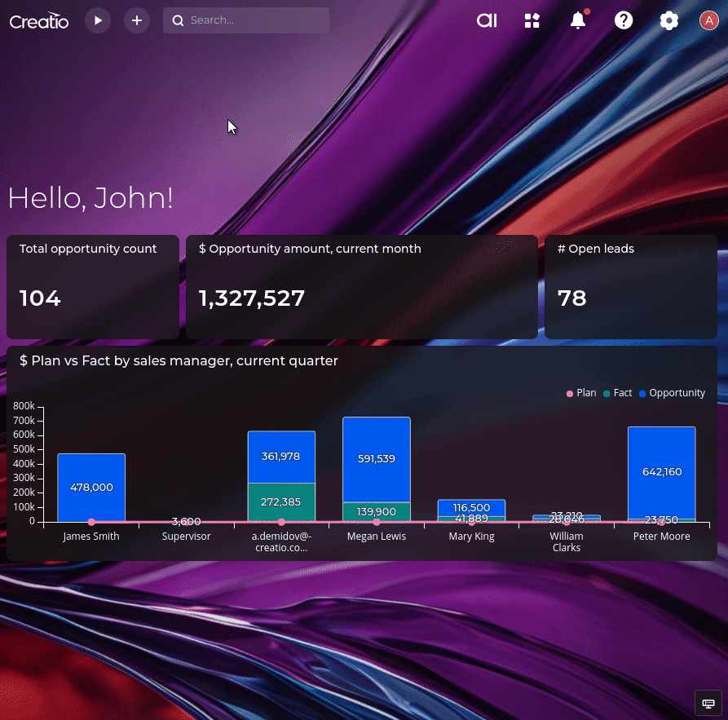Toggle the Fact legend series
The width and height of the screenshot is (728, 720).
(x=617, y=393)
